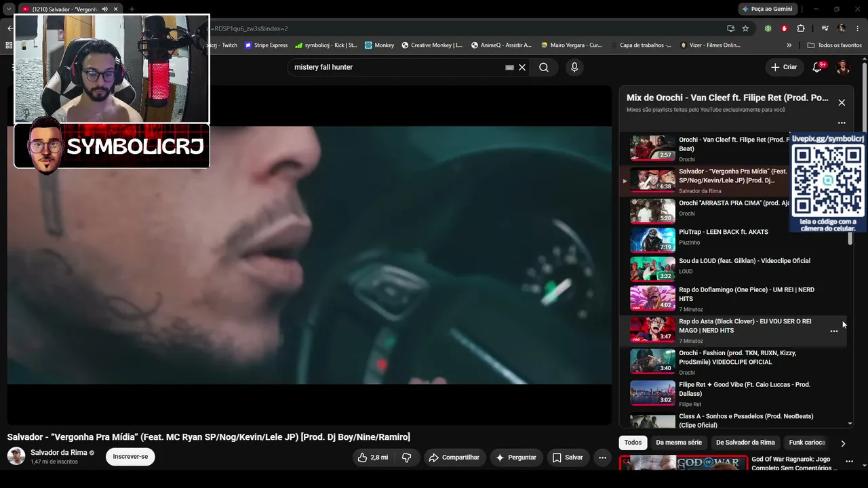The height and width of the screenshot is (488, 868).
Task: Save video with the Salvar button
Action: (568, 457)
